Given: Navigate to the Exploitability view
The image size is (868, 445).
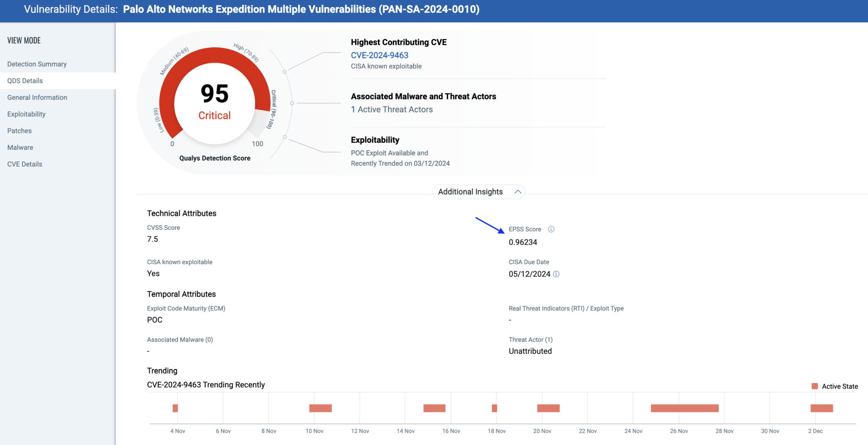Looking at the screenshot, I should coord(26,113).
